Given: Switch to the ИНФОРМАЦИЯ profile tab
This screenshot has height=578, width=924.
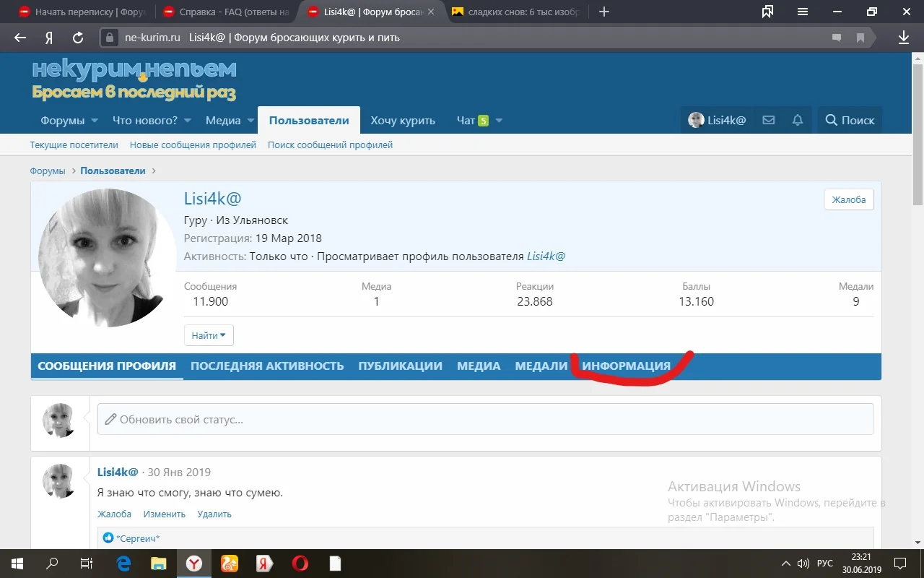Looking at the screenshot, I should 626,366.
